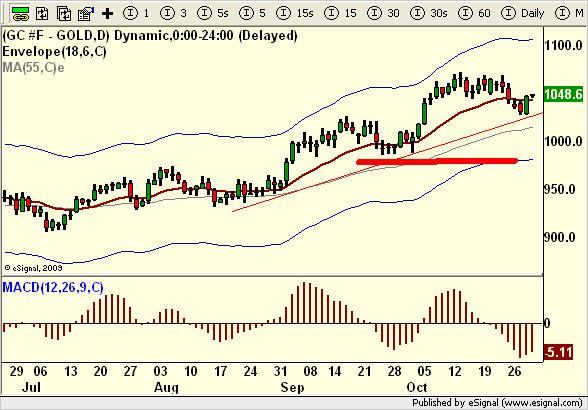Select the 5 minute interval button
This screenshot has height=410, width=588.
(252, 14)
